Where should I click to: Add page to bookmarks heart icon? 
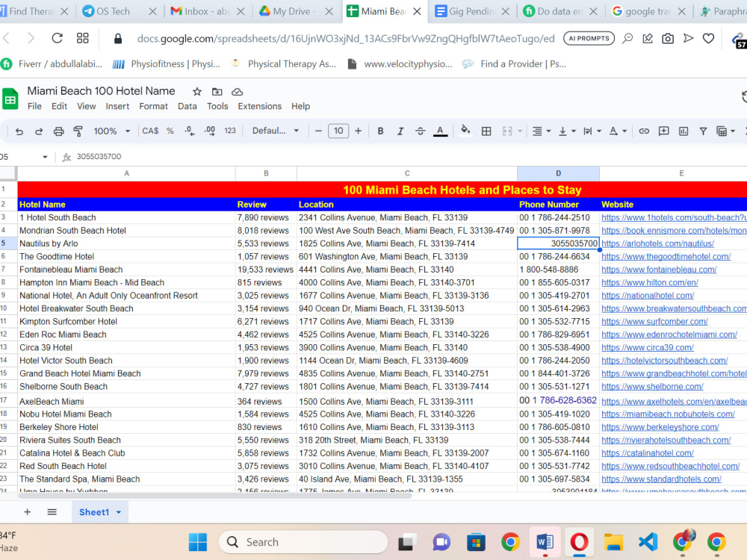click(708, 38)
